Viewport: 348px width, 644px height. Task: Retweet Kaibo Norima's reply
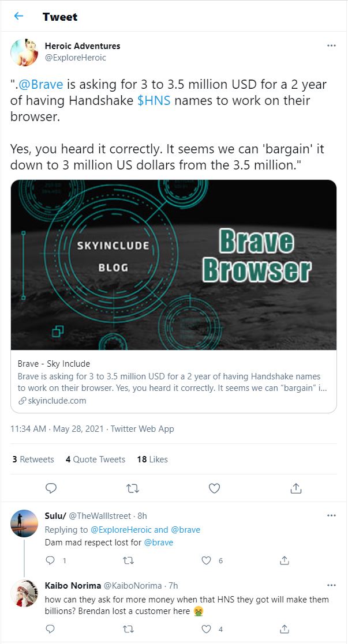pos(129,629)
